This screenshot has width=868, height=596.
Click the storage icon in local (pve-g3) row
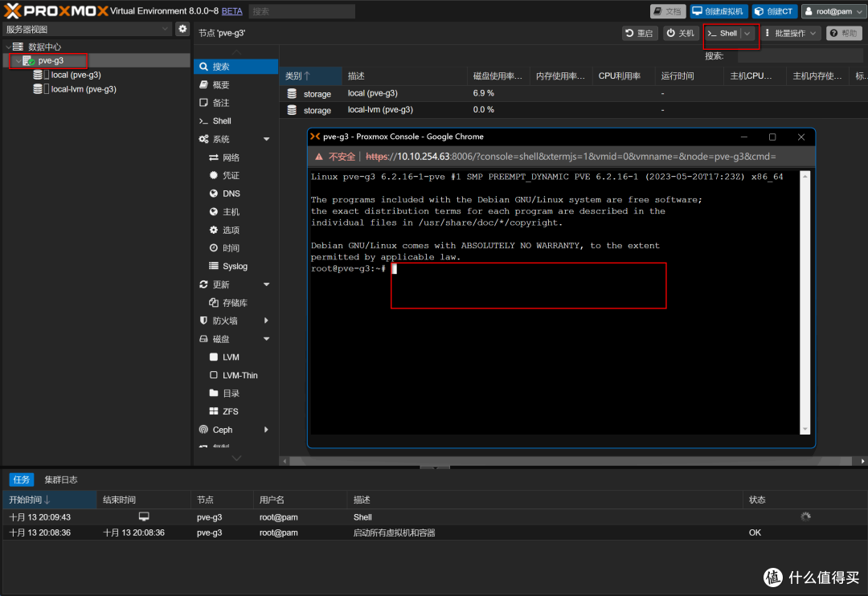pos(292,93)
